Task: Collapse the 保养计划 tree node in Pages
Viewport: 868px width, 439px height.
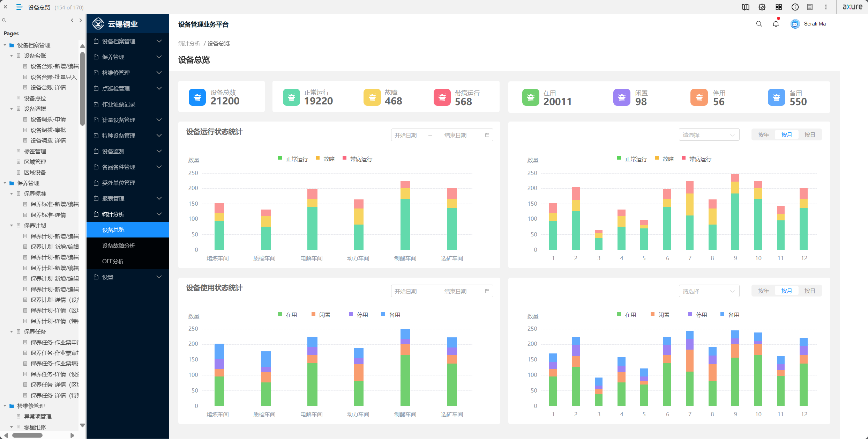Action: coord(12,226)
